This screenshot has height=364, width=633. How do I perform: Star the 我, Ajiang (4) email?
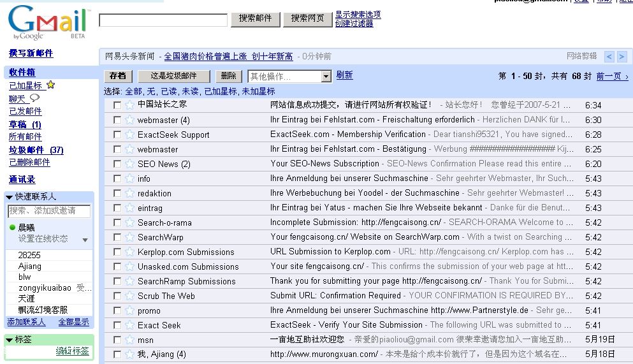[x=129, y=354]
